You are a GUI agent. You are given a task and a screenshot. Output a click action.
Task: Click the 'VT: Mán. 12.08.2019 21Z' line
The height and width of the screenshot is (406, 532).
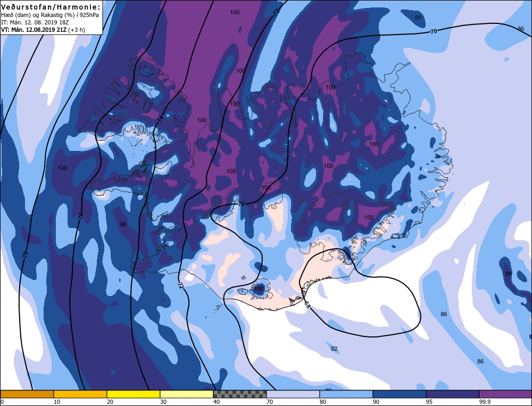pyautogui.click(x=34, y=30)
